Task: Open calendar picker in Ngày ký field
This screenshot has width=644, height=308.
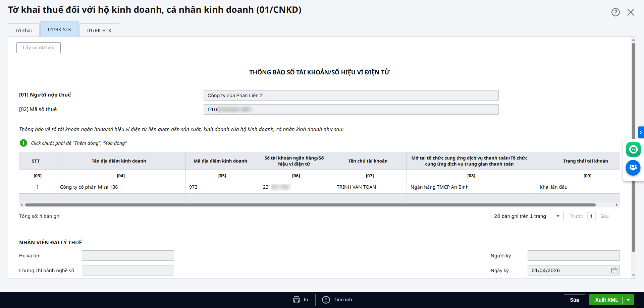Action: pyautogui.click(x=614, y=270)
